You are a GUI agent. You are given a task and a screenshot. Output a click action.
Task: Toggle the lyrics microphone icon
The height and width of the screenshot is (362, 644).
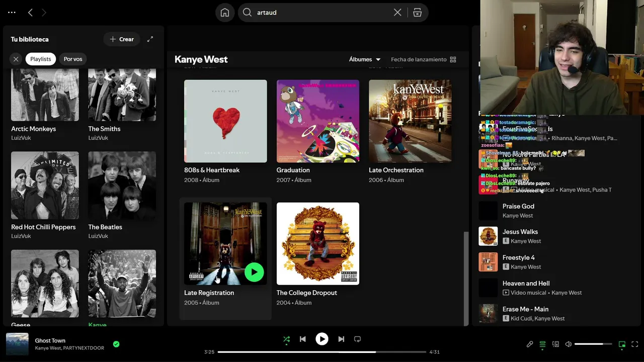[530, 344]
